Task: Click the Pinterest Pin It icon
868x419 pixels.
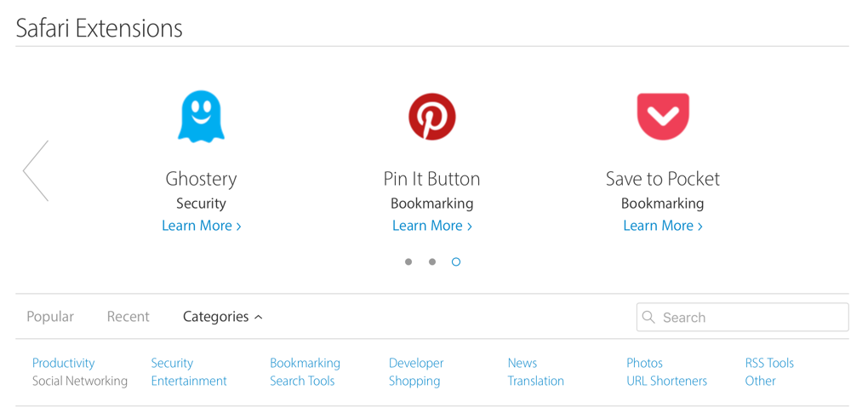Action: (432, 117)
